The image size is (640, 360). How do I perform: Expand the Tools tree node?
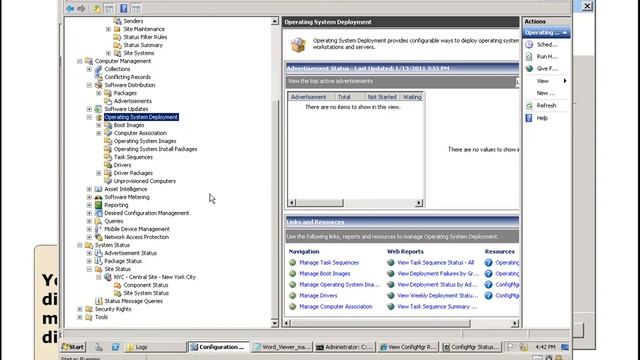pyautogui.click(x=80, y=317)
